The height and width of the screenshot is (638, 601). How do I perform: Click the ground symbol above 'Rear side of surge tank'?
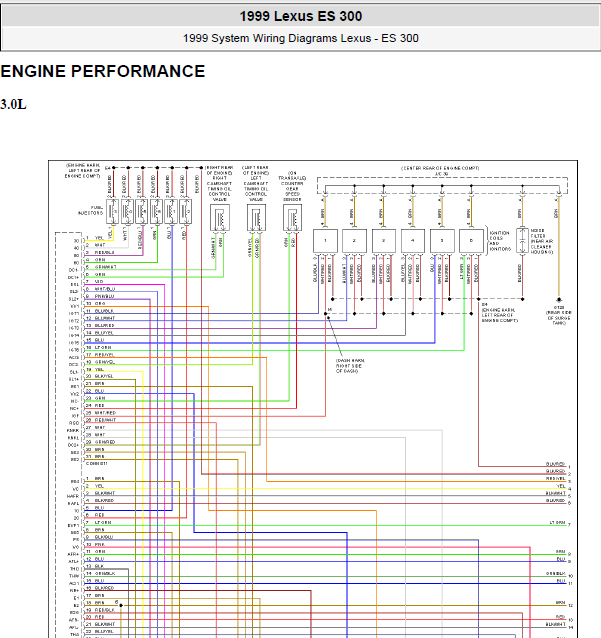[559, 300]
